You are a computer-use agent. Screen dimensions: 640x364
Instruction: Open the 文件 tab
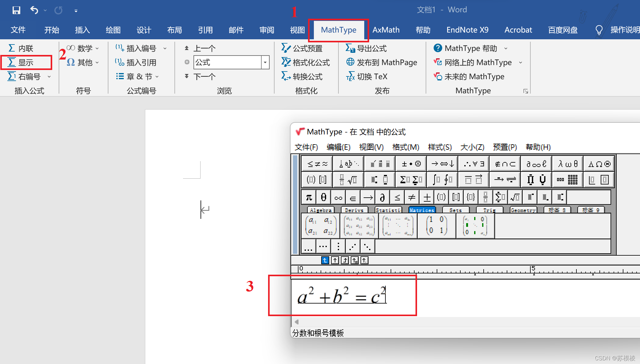click(18, 30)
